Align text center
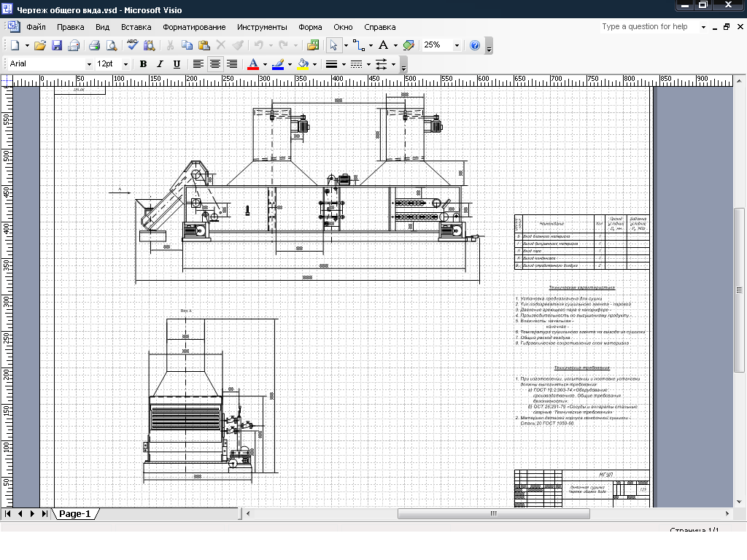This screenshot has height=560, width=747. tap(215, 64)
